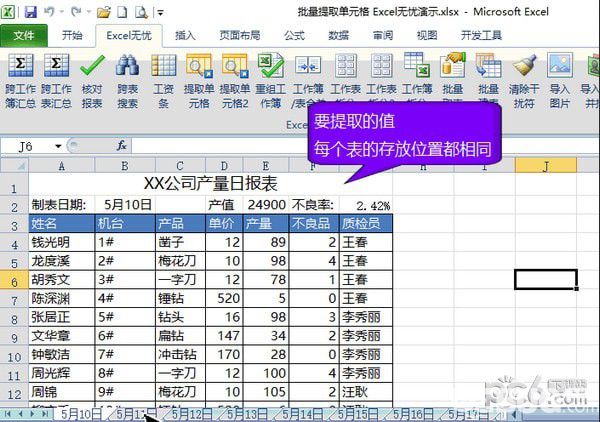Open the 文件 tab
600x422 pixels.
tap(24, 36)
